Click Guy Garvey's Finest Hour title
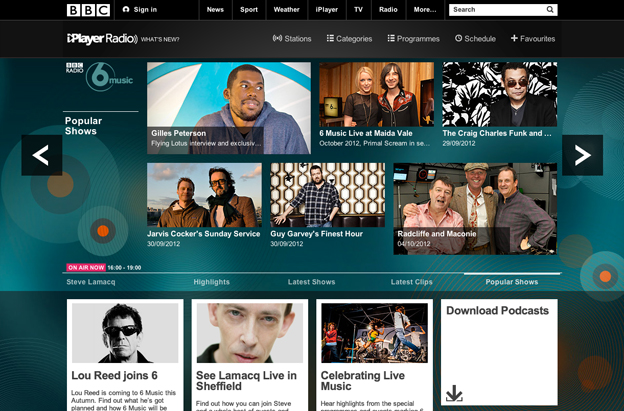 pyautogui.click(x=316, y=234)
